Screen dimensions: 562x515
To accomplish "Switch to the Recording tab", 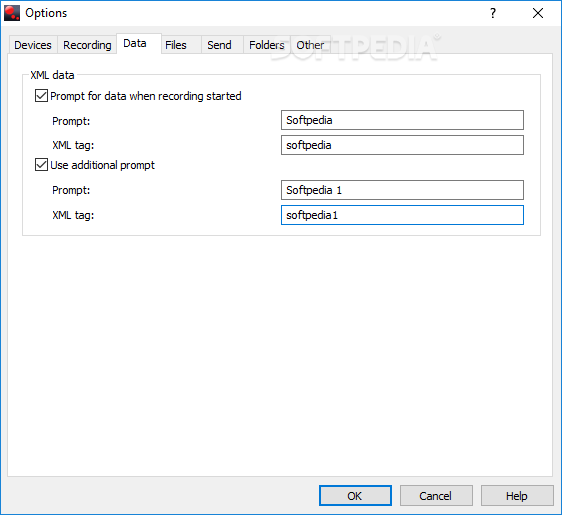I will coord(87,45).
